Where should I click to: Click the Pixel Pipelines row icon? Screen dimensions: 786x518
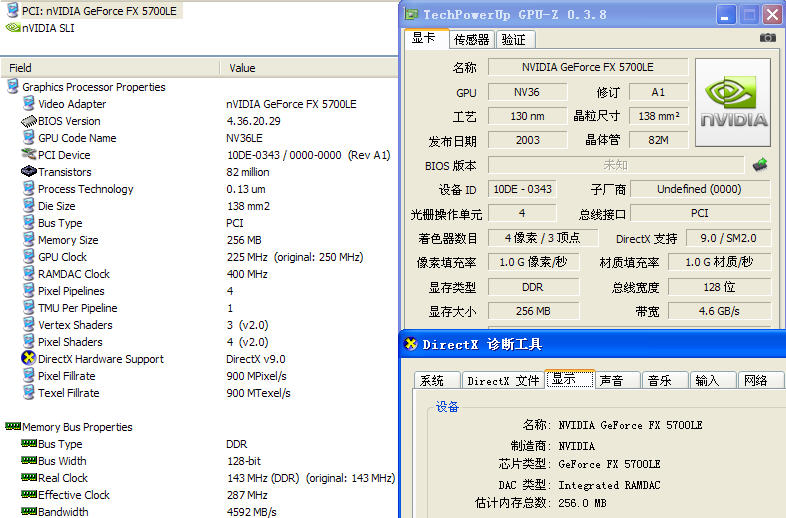(x=29, y=290)
